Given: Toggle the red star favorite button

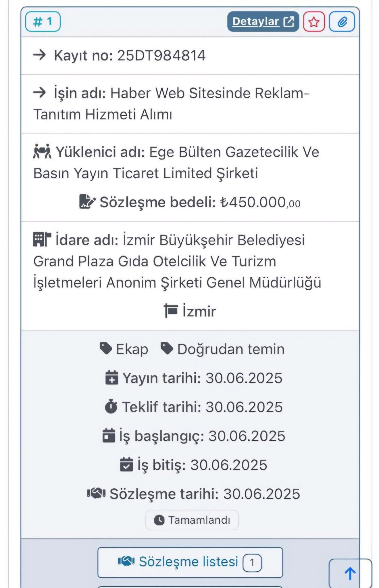Looking at the screenshot, I should (314, 22).
